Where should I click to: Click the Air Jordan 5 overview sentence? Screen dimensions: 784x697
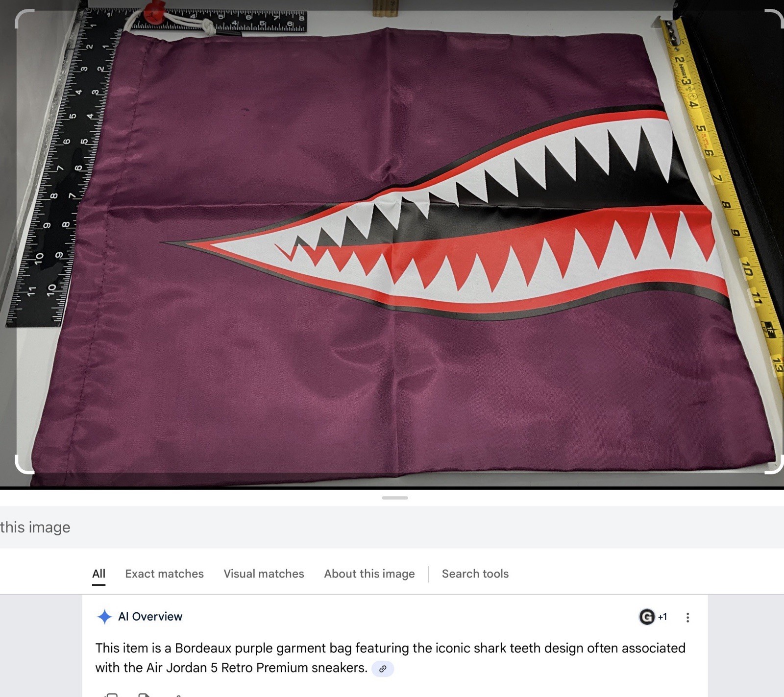(x=390, y=658)
